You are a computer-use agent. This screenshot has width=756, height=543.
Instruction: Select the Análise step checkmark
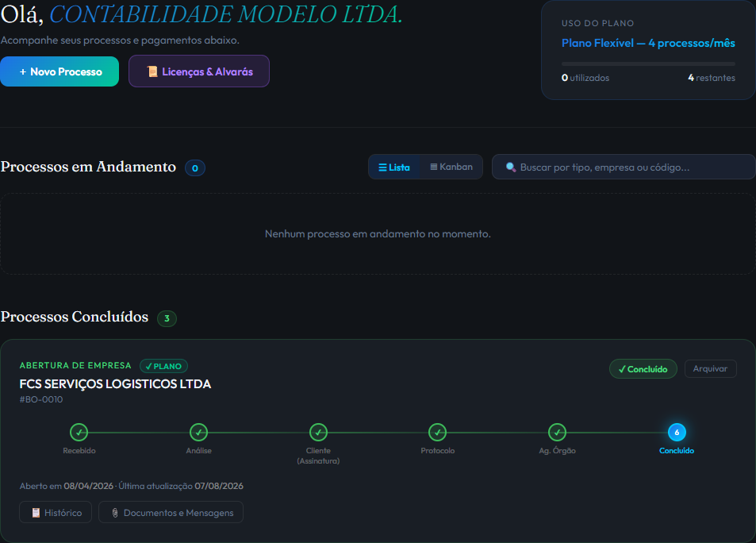pyautogui.click(x=198, y=433)
